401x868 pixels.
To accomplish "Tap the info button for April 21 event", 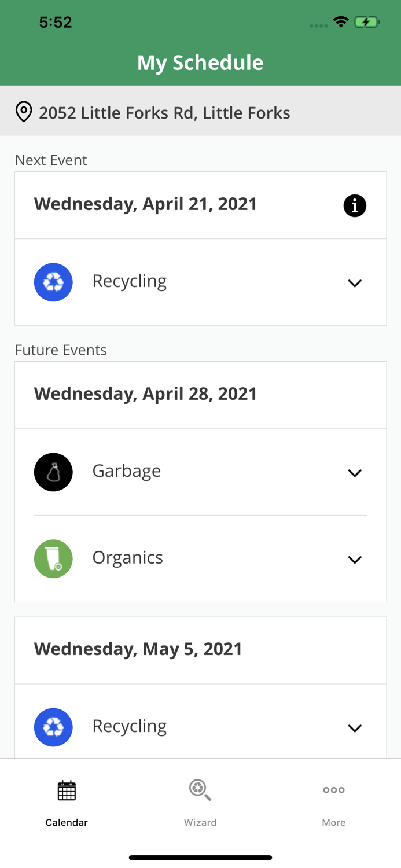I will point(355,205).
